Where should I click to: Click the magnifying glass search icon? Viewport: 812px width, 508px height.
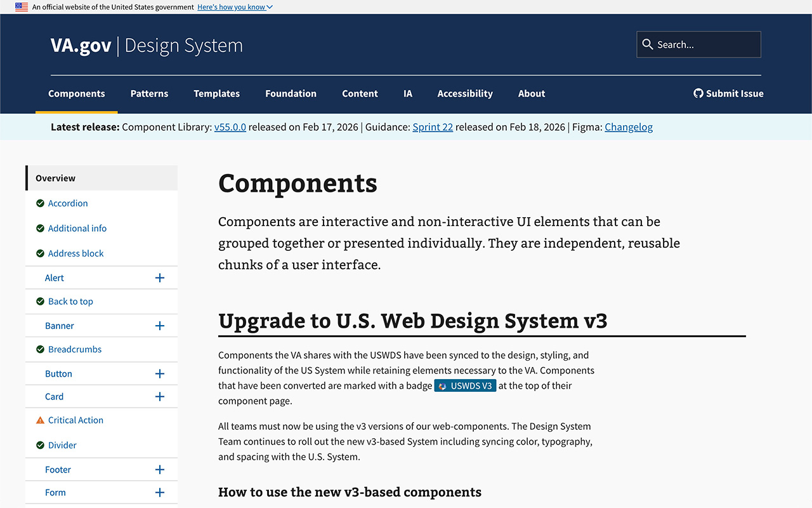pyautogui.click(x=648, y=44)
